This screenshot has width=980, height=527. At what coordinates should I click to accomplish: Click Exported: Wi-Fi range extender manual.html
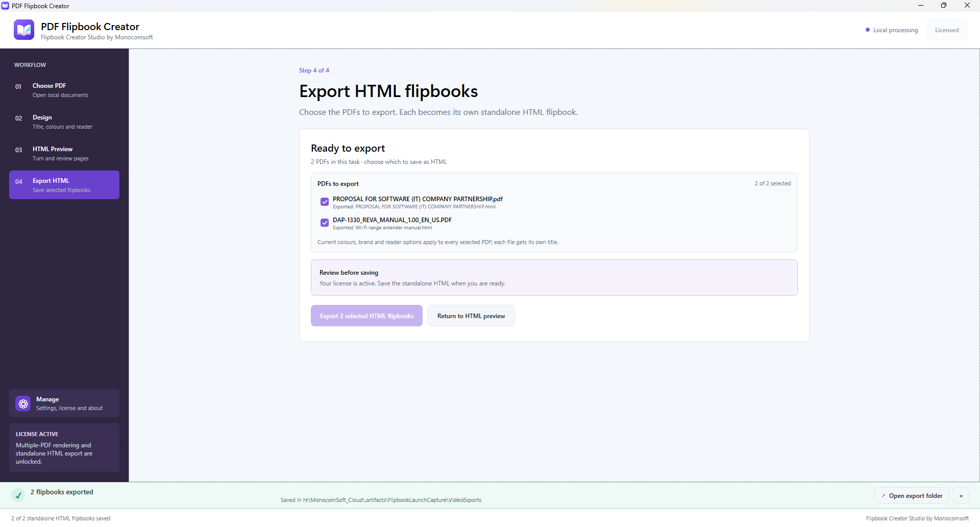click(x=382, y=228)
